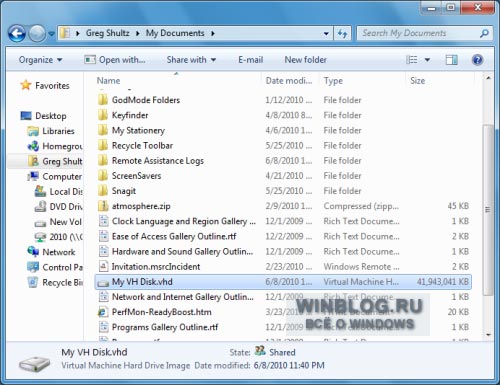Click the Shared state in details pane

point(282,352)
